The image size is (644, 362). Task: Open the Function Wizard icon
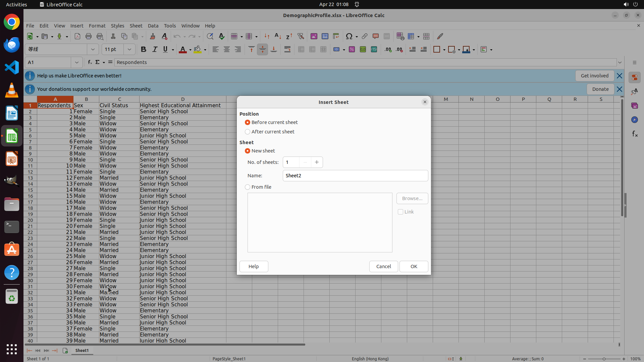[x=90, y=62]
